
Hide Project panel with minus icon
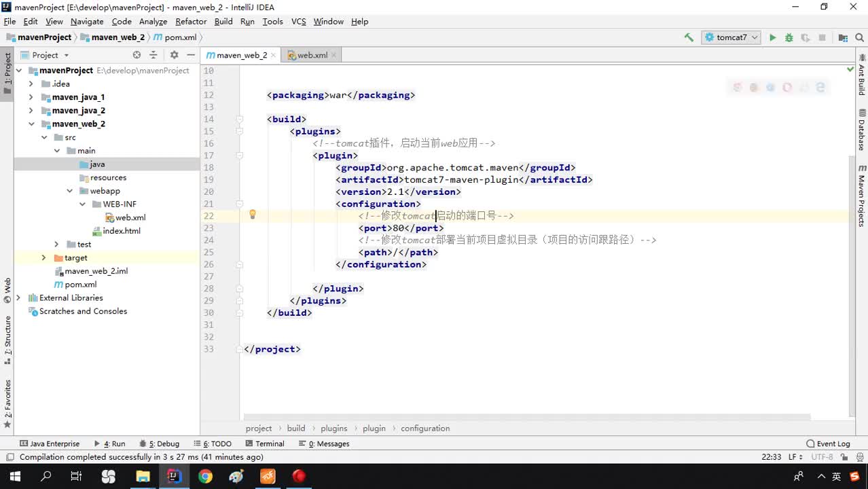click(191, 55)
